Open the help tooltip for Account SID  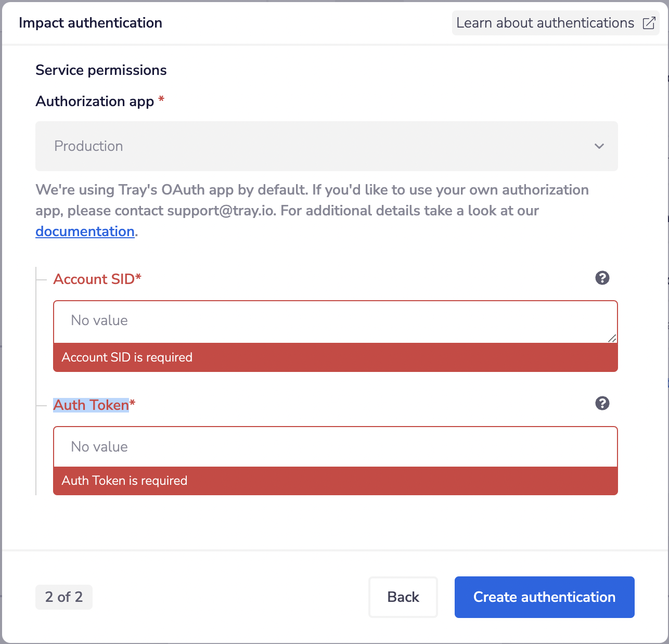coord(602,278)
